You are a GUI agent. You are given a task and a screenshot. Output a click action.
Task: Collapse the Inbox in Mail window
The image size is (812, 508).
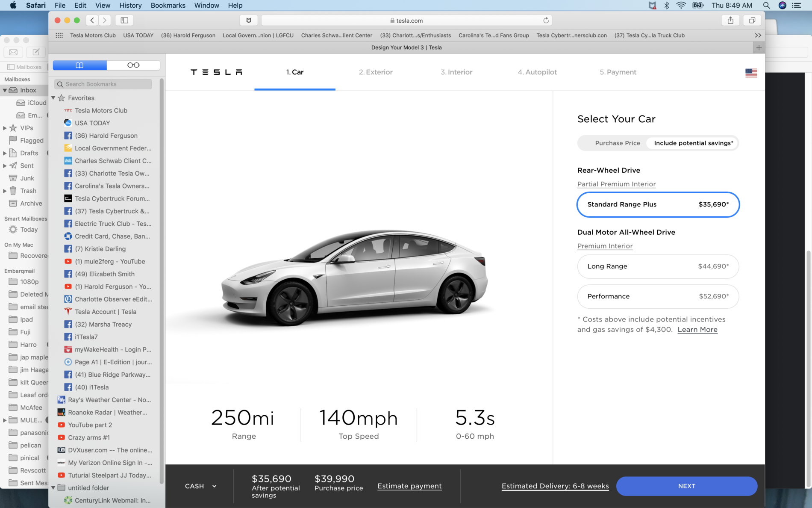coord(5,90)
